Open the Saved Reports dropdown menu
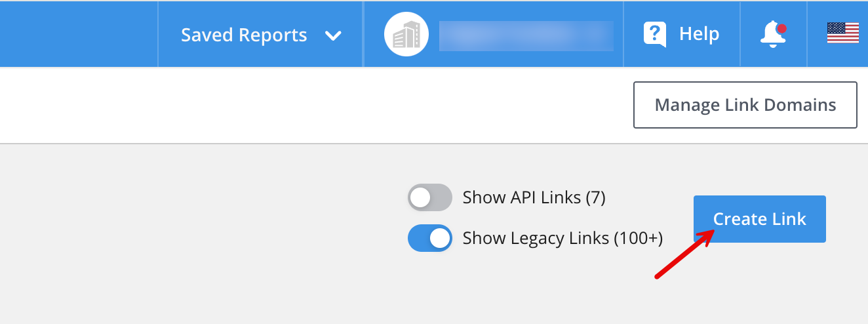This screenshot has height=324, width=868. point(261,34)
